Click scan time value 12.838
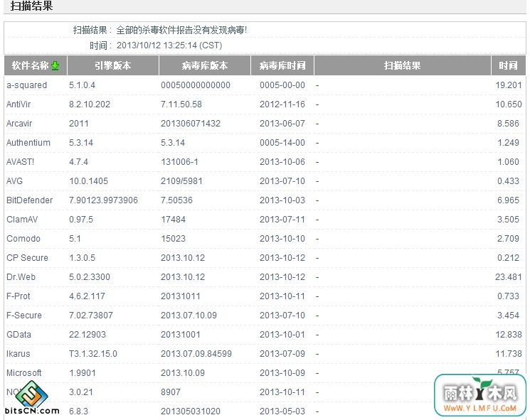Viewport: 530px width, 420px height. click(509, 335)
